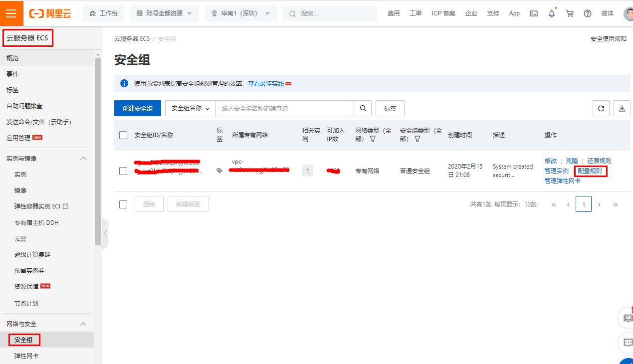633x364 pixels.
Task: Open the notification bell
Action: [x=551, y=13]
